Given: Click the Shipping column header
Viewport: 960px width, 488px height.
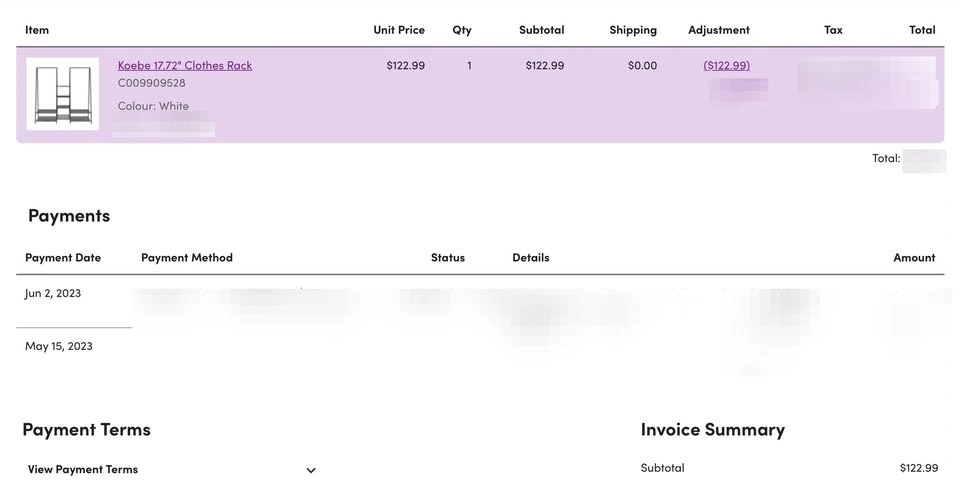Looking at the screenshot, I should 633,30.
